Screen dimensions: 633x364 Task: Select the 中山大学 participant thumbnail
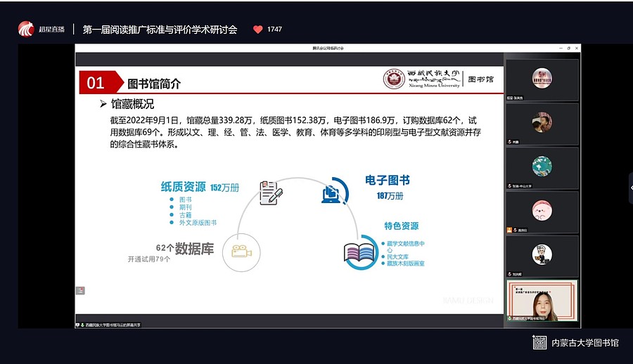(542, 168)
